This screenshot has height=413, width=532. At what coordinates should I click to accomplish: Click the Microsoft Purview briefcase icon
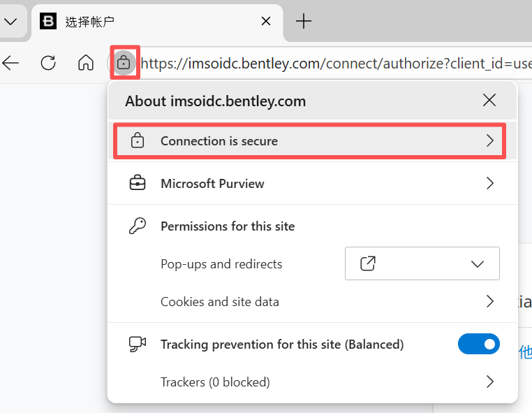(x=138, y=184)
